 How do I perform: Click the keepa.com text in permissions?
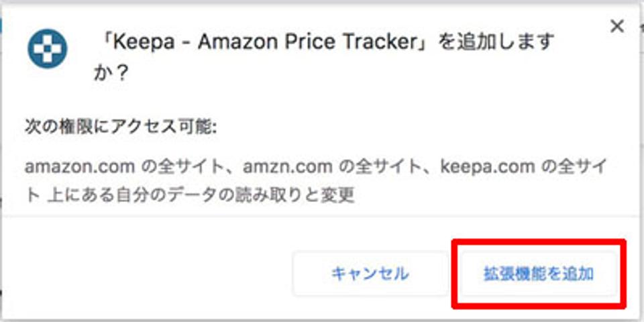488,167
